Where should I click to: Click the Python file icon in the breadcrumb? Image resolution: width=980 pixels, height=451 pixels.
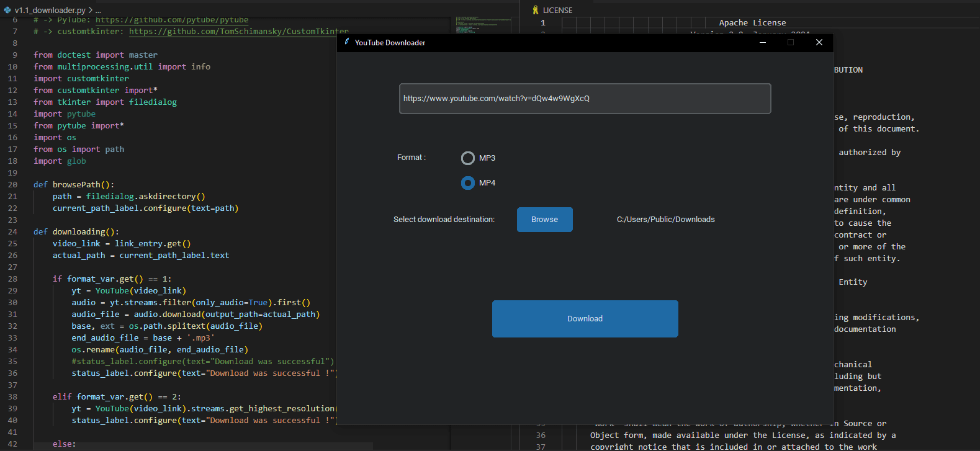click(x=7, y=10)
